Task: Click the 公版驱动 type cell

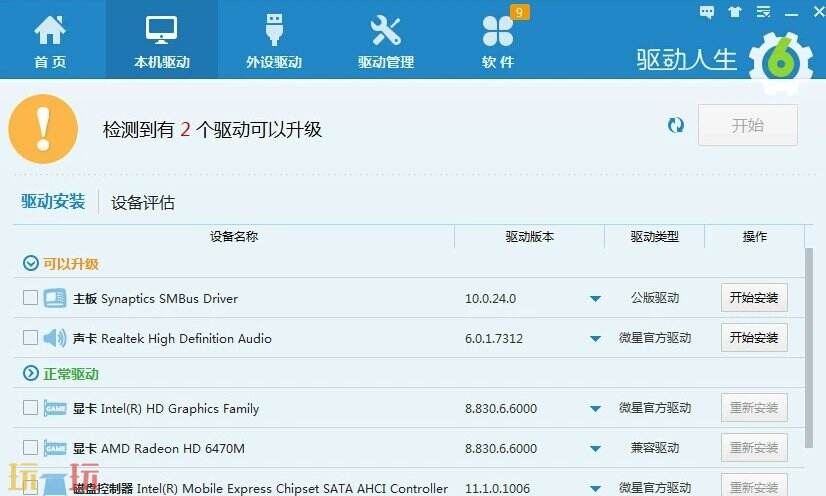Action: (655, 298)
